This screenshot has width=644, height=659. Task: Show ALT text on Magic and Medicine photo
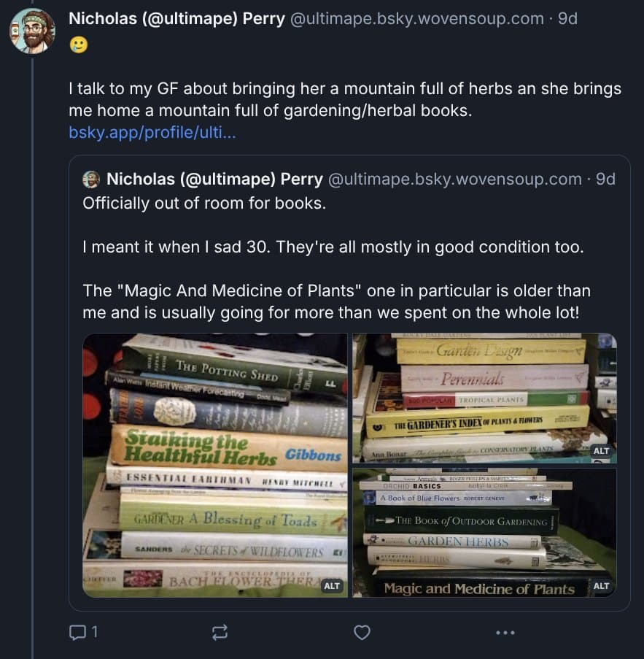pos(601,585)
